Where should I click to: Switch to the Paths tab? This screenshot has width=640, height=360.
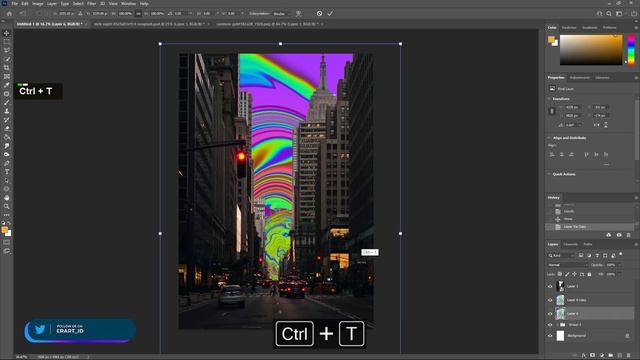pos(588,244)
